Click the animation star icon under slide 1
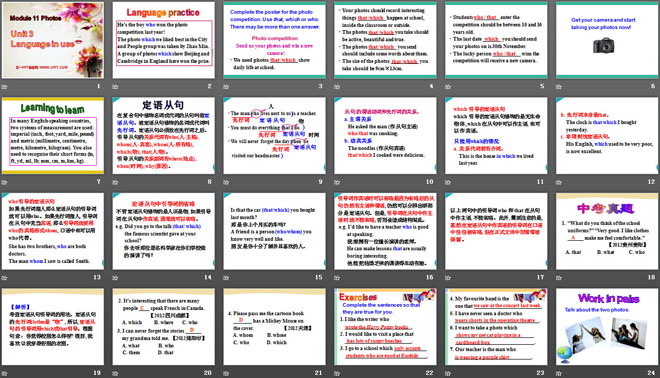 point(5,87)
